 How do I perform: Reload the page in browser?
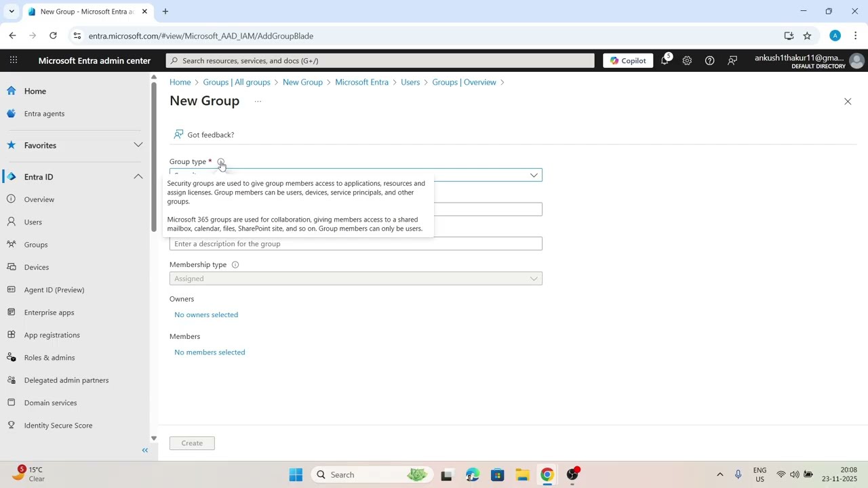53,36
